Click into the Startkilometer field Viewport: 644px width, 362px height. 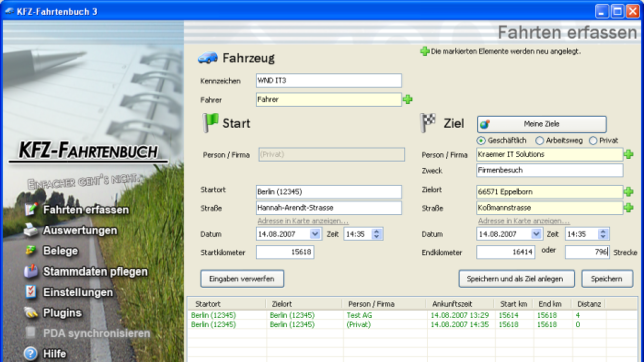coord(285,252)
